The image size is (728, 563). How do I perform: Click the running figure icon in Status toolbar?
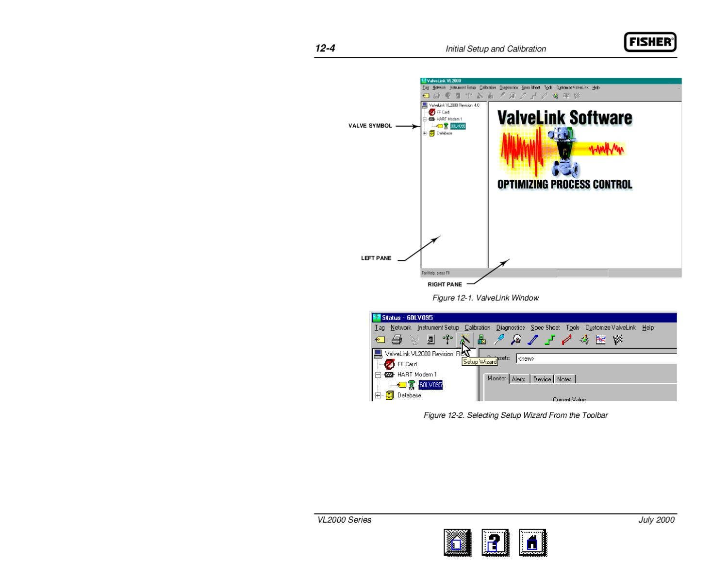click(x=584, y=340)
